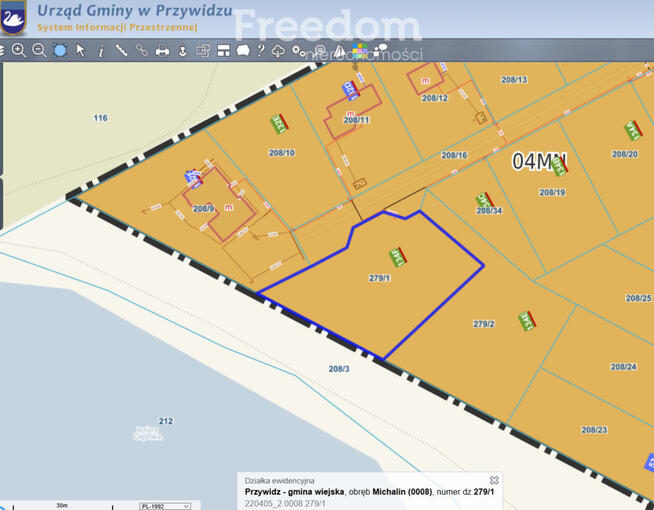654x510 pixels.
Task: Select the arrow pointer tool
Action: click(x=81, y=50)
